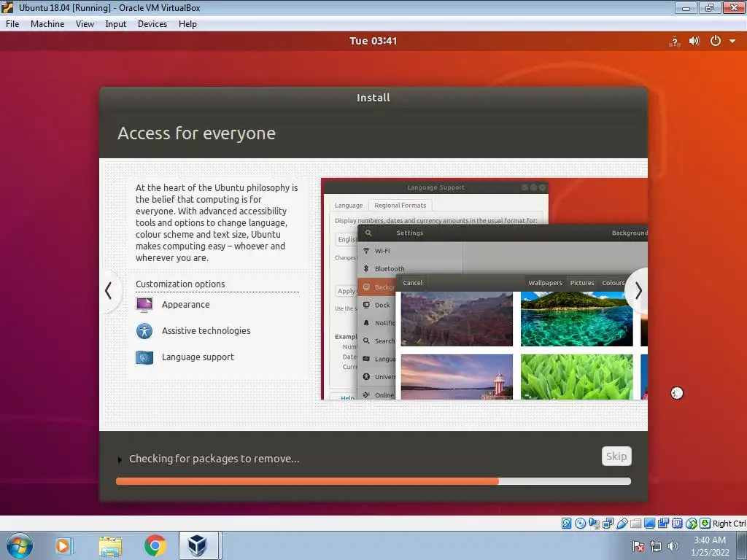Open the Input menu
747x560 pixels.
coord(116,24)
